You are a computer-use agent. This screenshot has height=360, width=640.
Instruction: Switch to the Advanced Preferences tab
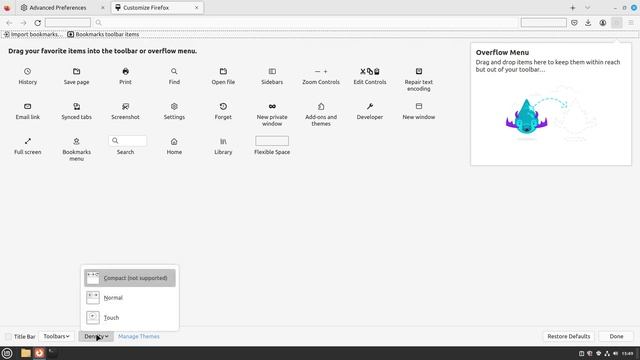(x=62, y=8)
